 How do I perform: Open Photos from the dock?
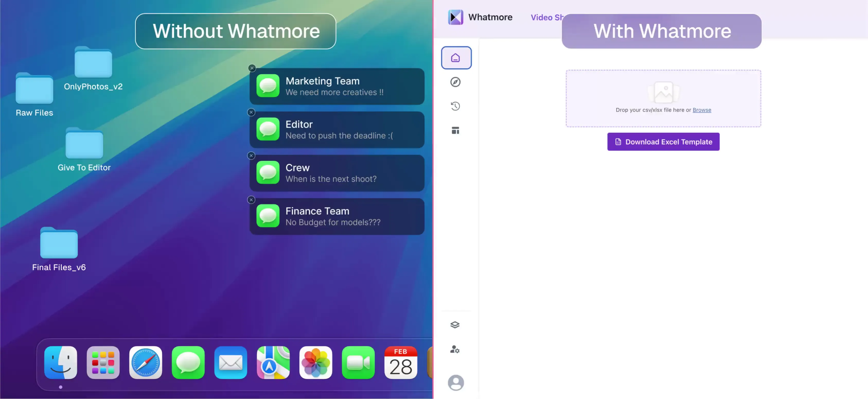pos(315,362)
